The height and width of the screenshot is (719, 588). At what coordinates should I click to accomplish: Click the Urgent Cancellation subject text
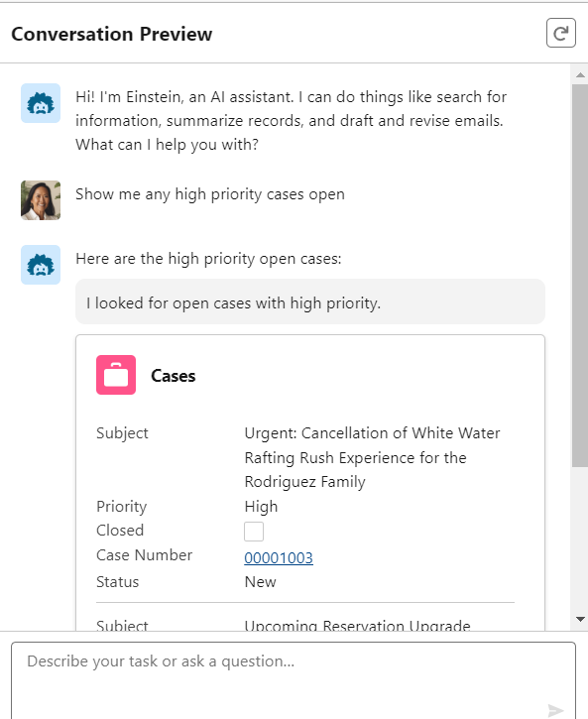(372, 457)
